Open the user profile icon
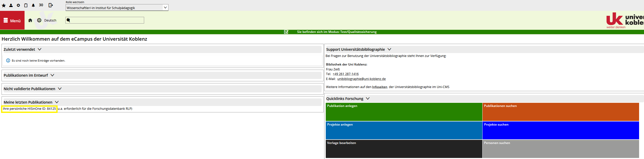The image size is (644, 159). pos(11,5)
